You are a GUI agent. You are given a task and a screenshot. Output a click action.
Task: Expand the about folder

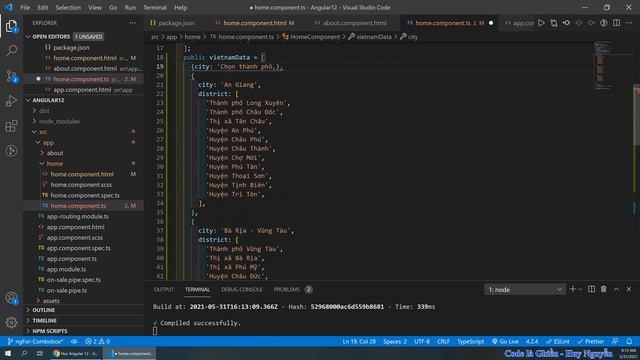55,153
